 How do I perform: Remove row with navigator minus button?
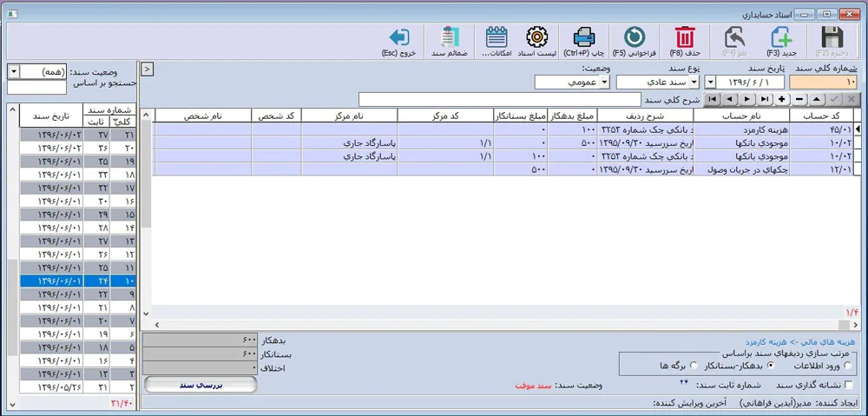pos(799,99)
